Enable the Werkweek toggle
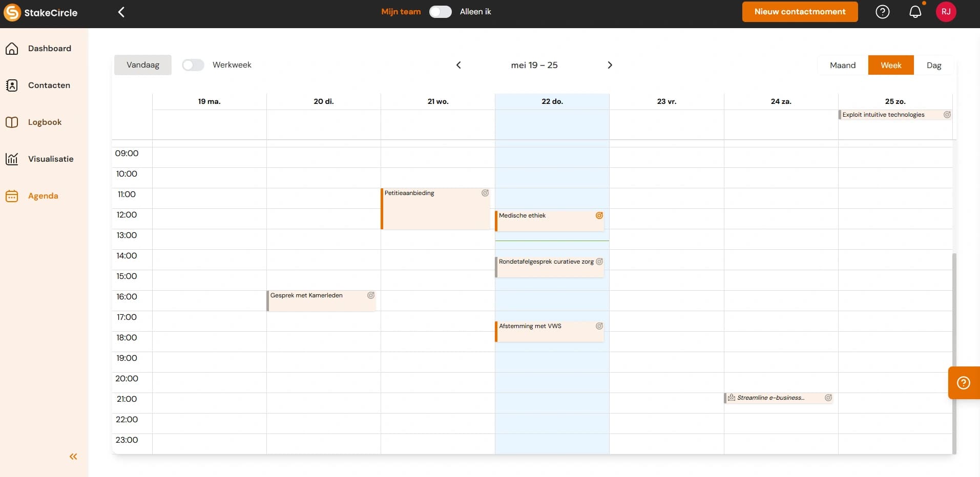This screenshot has width=980, height=477. coord(193,64)
